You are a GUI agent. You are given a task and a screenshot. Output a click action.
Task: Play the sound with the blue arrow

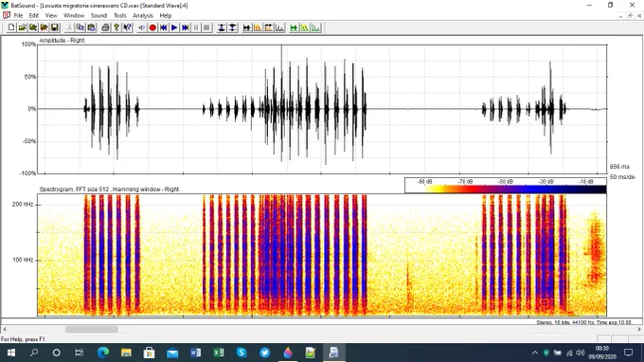pos(174,27)
